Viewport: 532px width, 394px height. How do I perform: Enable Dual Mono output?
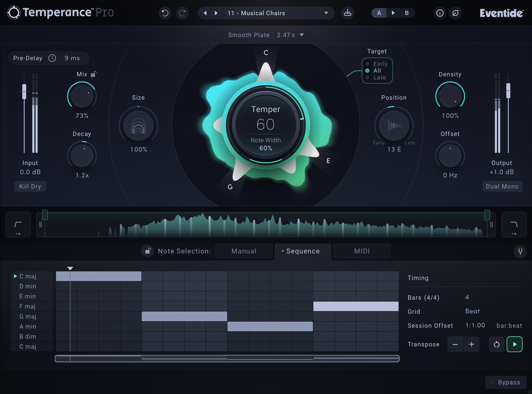(x=502, y=186)
